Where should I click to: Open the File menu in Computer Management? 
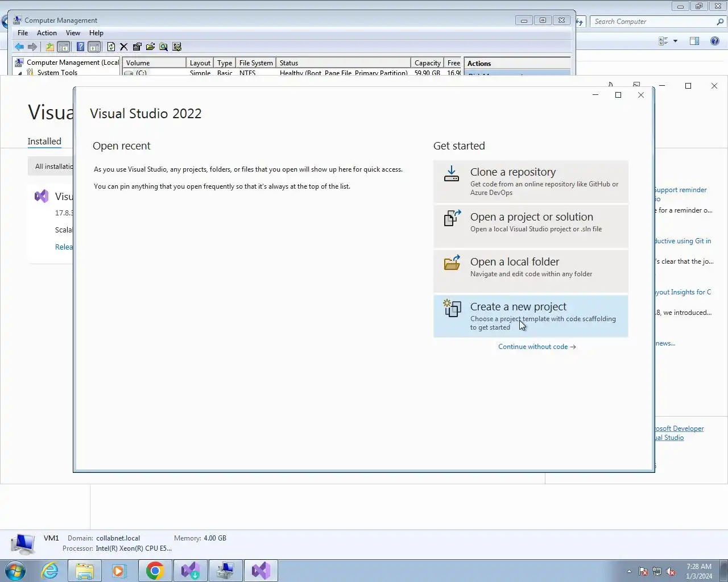[x=23, y=33]
